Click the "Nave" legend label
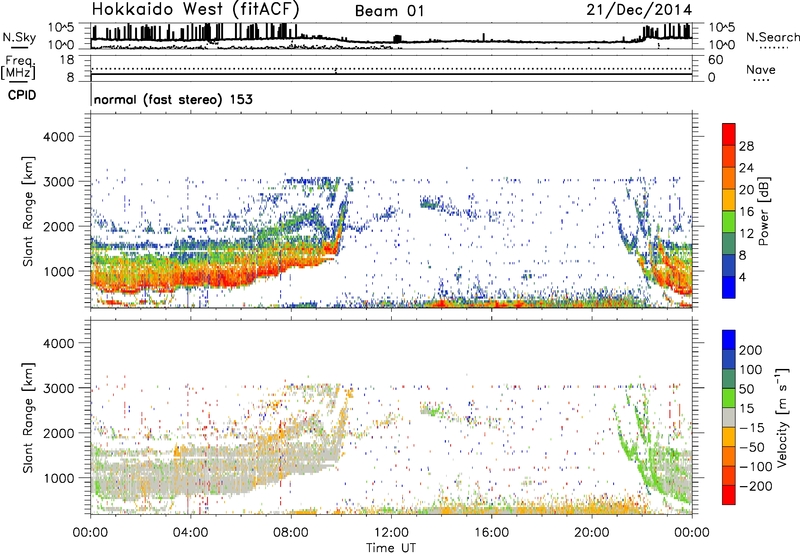800x554 pixels. pos(761,69)
